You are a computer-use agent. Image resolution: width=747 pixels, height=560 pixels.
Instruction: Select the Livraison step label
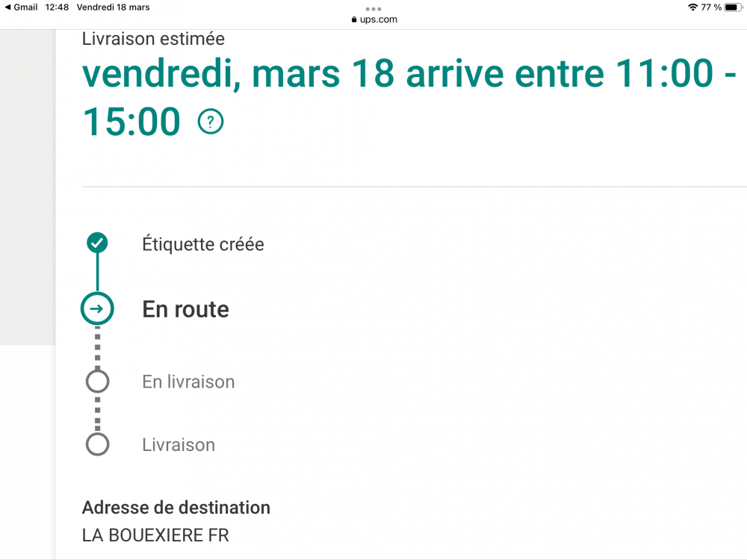(x=179, y=445)
